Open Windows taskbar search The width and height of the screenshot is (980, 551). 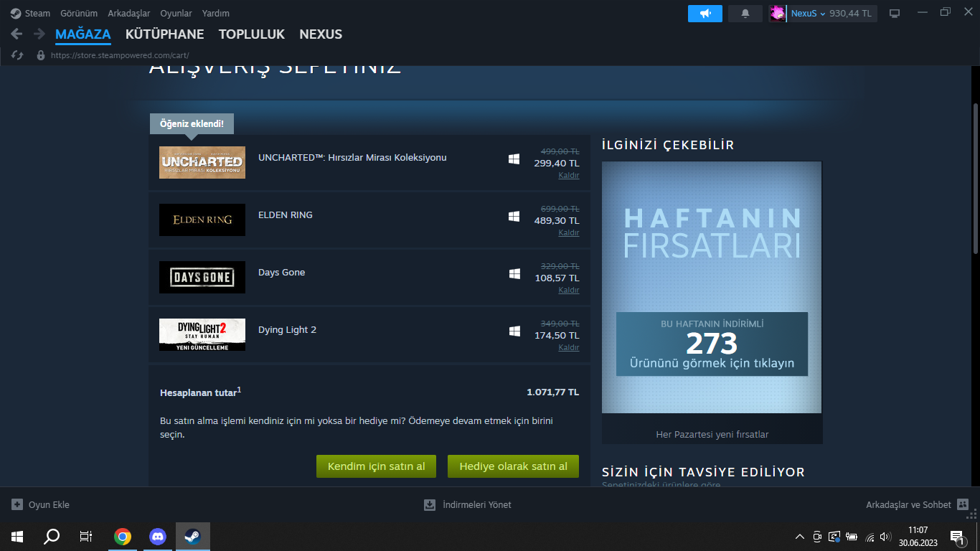click(52, 537)
